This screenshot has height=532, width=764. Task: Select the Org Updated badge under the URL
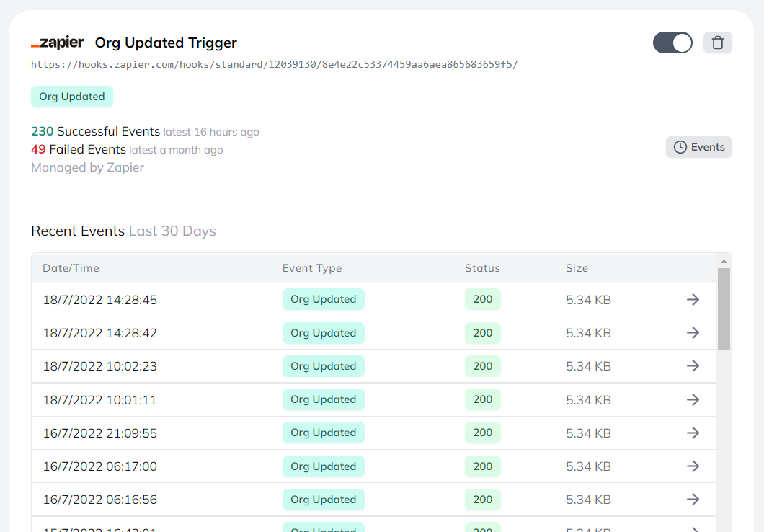71,96
